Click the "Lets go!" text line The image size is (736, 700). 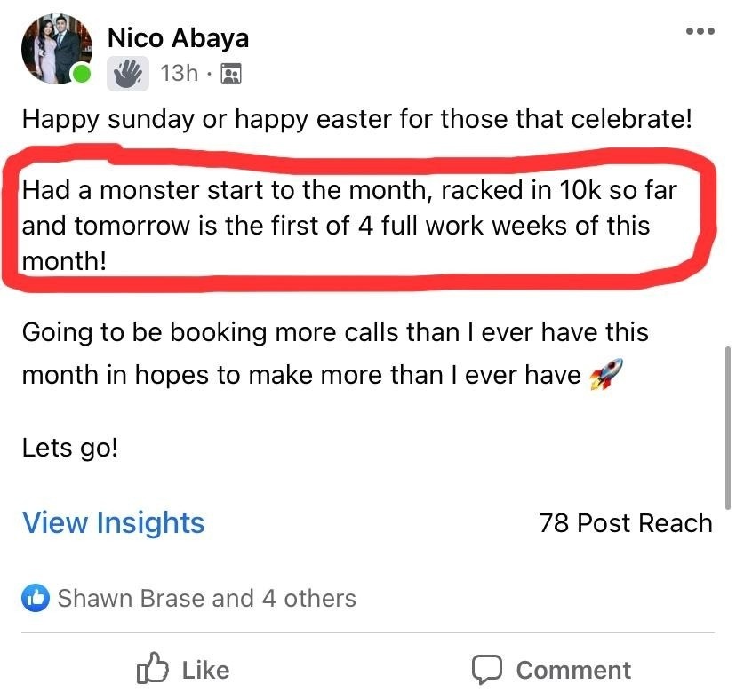pos(69,447)
